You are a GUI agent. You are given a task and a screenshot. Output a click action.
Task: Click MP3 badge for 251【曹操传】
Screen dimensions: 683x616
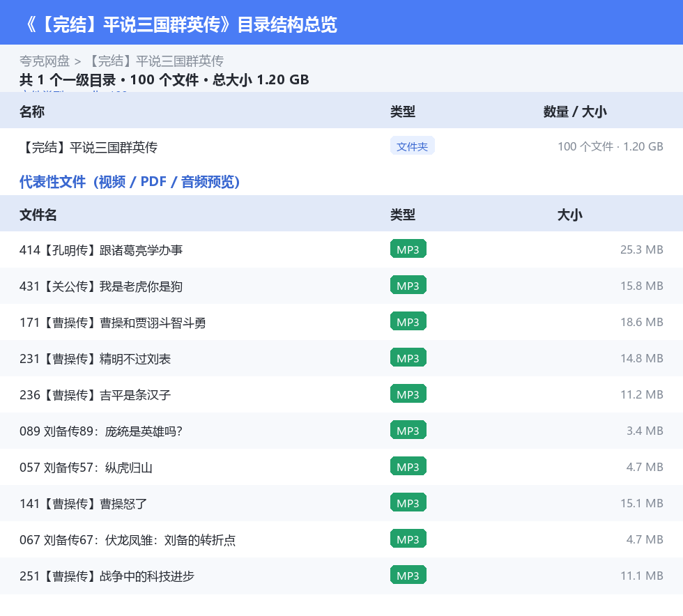(x=408, y=575)
